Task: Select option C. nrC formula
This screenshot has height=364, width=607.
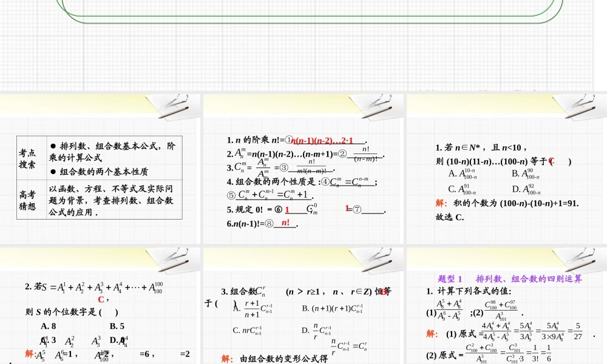Action: (247, 331)
